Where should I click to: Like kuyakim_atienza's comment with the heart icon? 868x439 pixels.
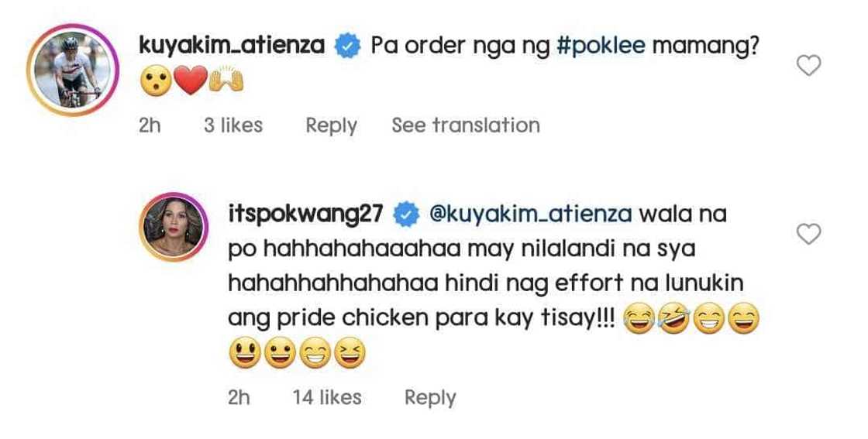(x=808, y=67)
